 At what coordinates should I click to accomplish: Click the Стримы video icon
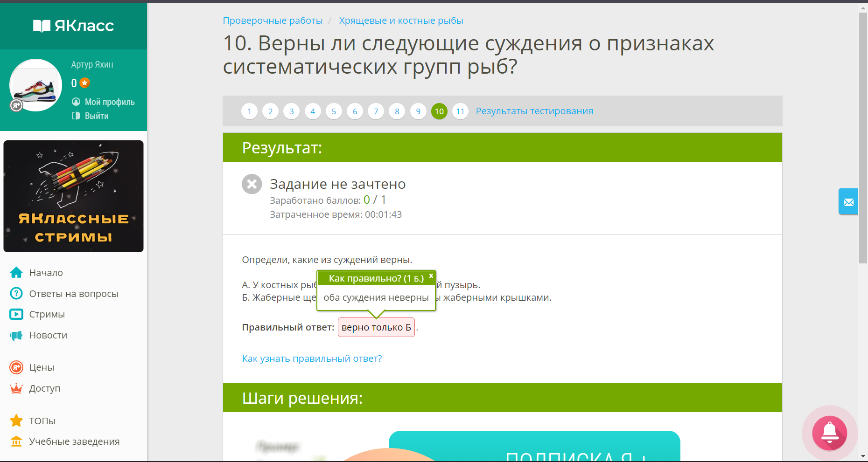point(16,314)
